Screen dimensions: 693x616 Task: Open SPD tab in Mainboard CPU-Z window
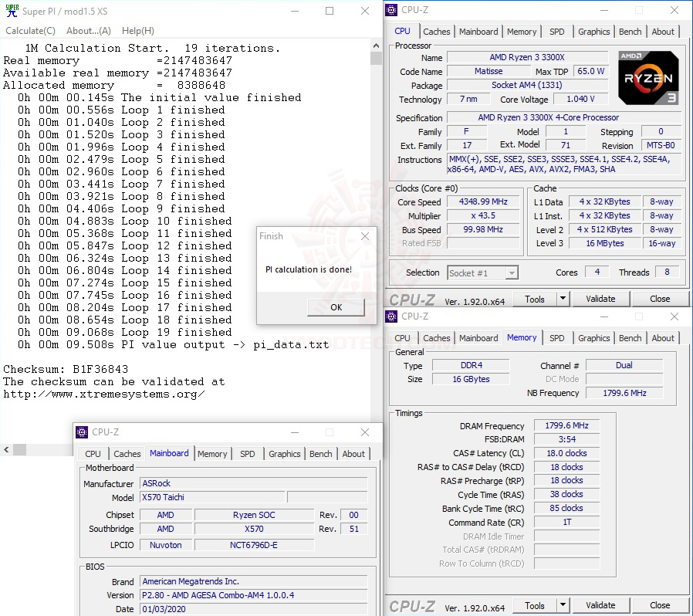248,454
